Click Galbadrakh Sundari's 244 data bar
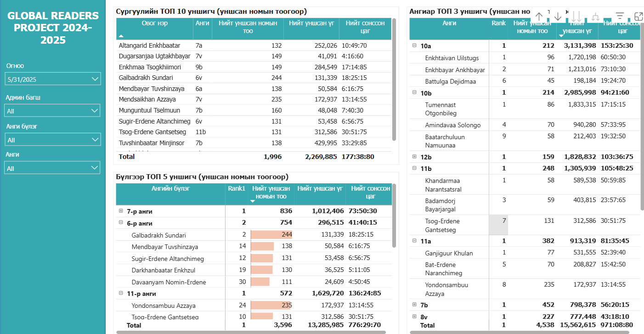This screenshot has height=334, width=644. tap(271, 235)
